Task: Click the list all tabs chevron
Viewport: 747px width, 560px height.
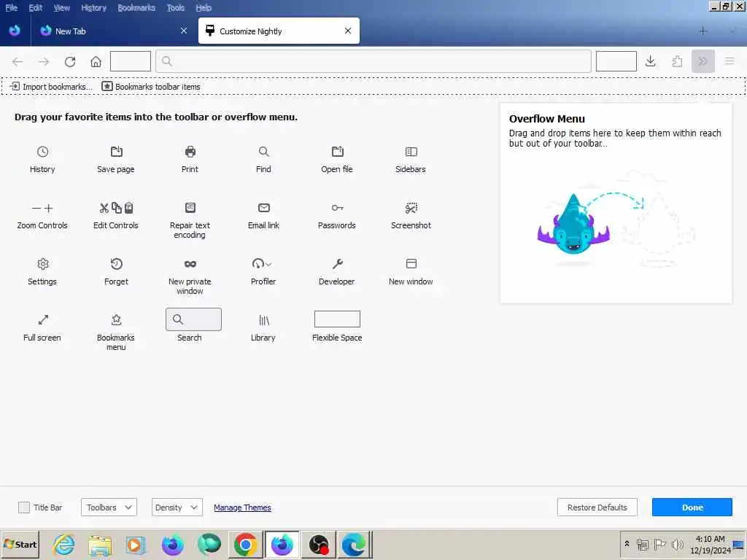Action: [732, 31]
